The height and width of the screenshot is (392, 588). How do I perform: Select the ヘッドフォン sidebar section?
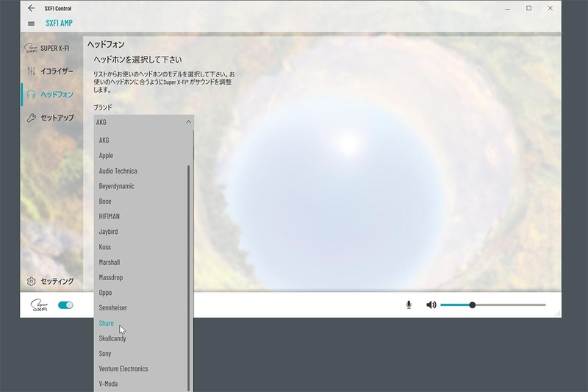tap(50, 94)
